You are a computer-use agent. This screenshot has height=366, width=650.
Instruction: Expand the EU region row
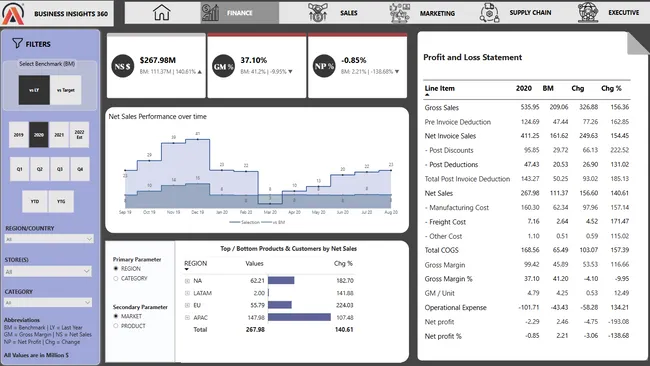point(187,305)
